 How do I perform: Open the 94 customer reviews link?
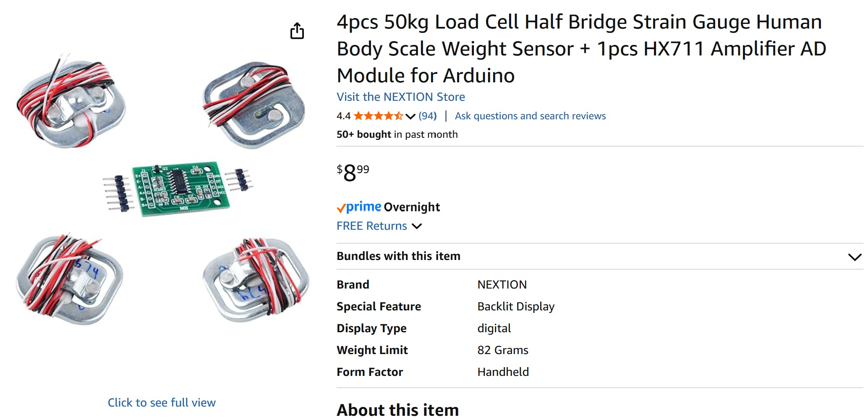tap(428, 116)
